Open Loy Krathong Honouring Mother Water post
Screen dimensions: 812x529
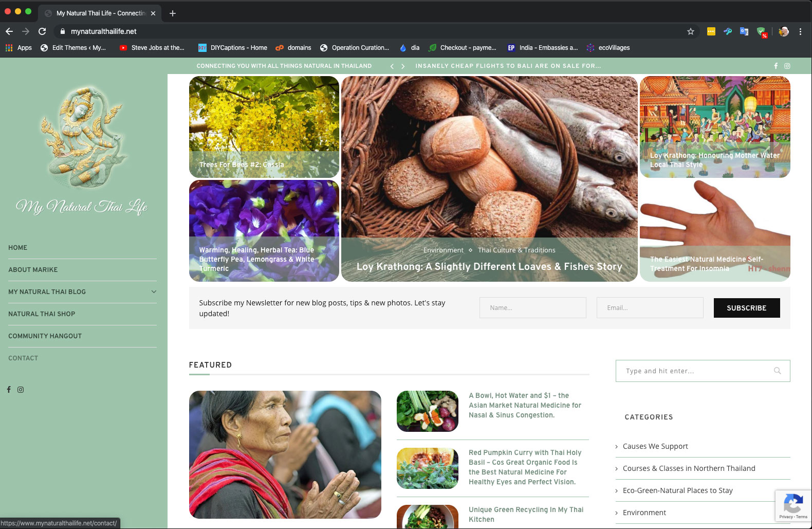click(715, 160)
